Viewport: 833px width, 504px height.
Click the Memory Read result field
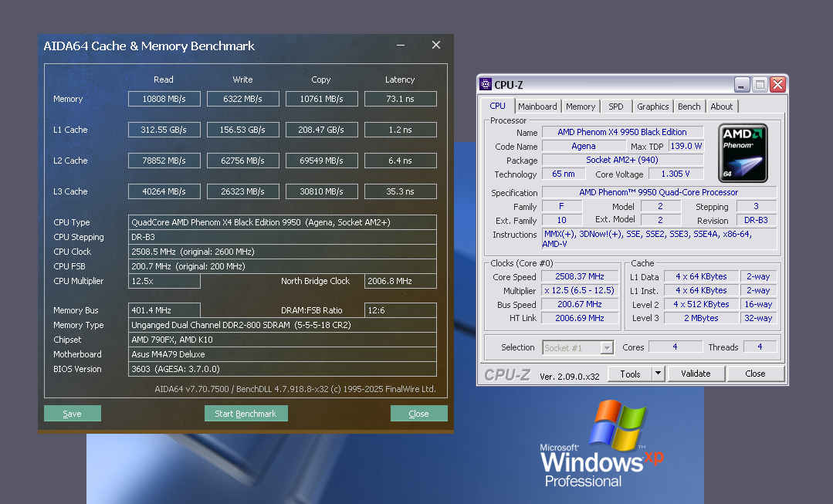[x=164, y=99]
